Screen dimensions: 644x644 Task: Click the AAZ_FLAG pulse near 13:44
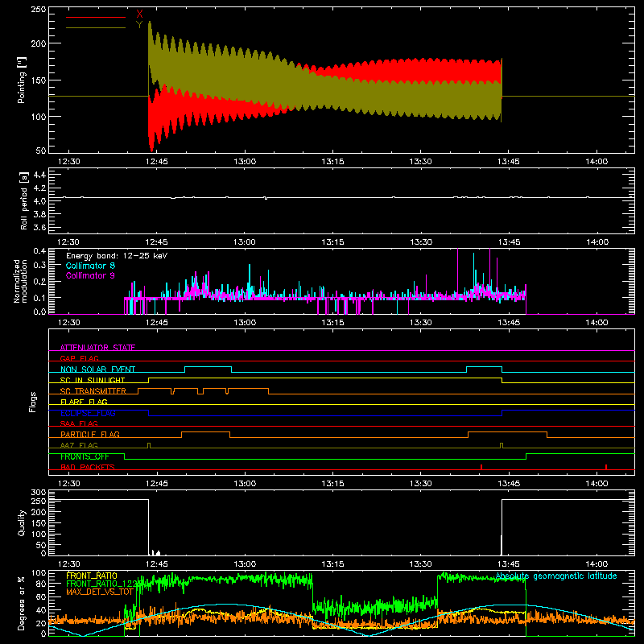(501, 446)
